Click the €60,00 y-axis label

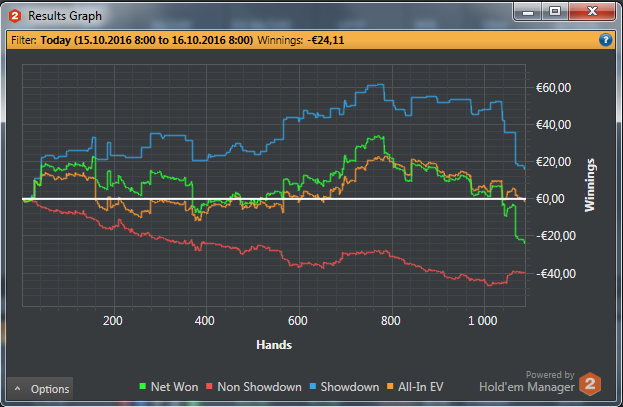[x=553, y=88]
